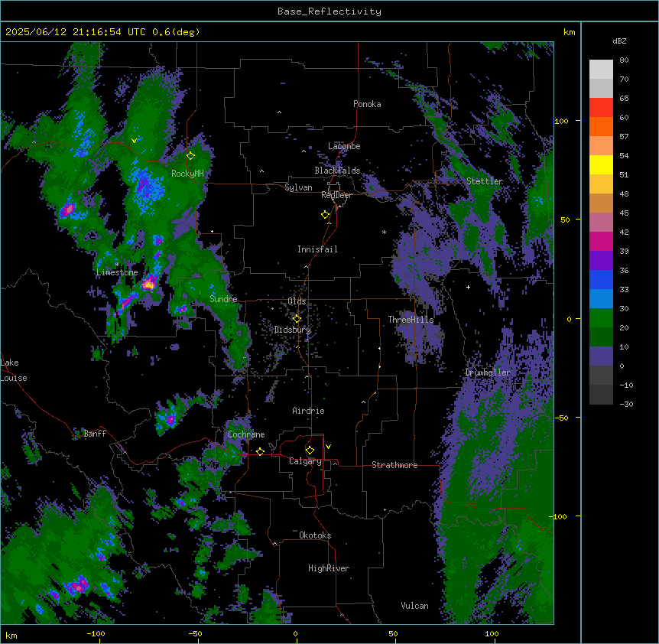The height and width of the screenshot is (644, 659).
Task: Click the RedDeer city label
Action: (336, 195)
